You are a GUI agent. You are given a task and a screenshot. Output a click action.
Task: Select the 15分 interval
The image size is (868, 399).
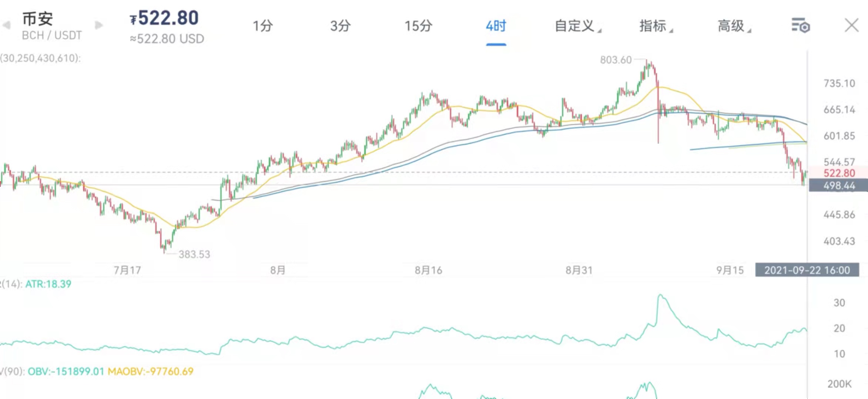tap(418, 26)
